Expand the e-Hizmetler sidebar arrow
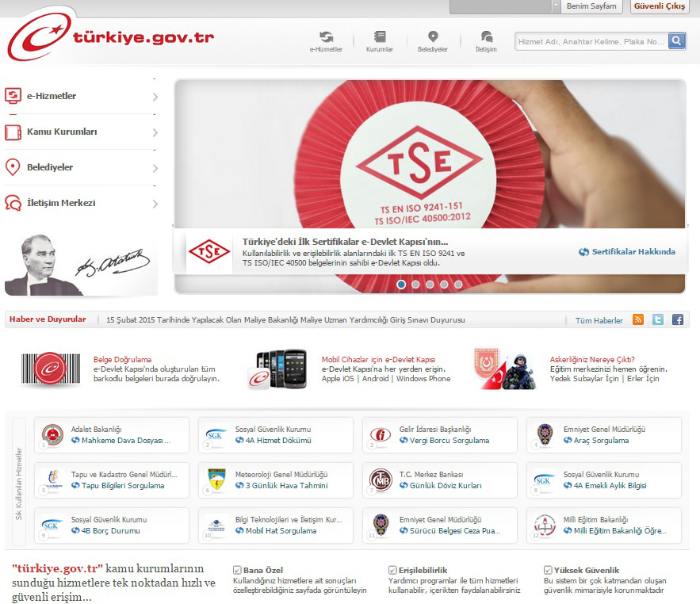Viewport: 700px width, 604px height. point(155,97)
